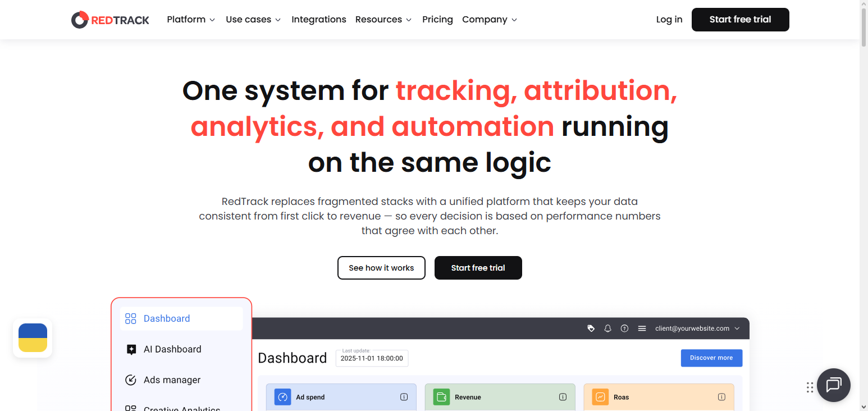Viewport: 868px width, 411px height.
Task: Click the Ad spend gauge icon
Action: pyautogui.click(x=282, y=396)
